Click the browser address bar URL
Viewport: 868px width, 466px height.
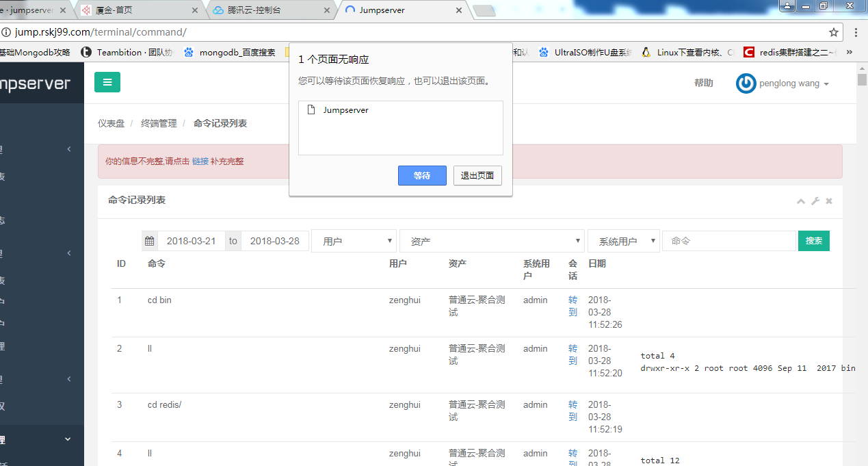[x=101, y=32]
